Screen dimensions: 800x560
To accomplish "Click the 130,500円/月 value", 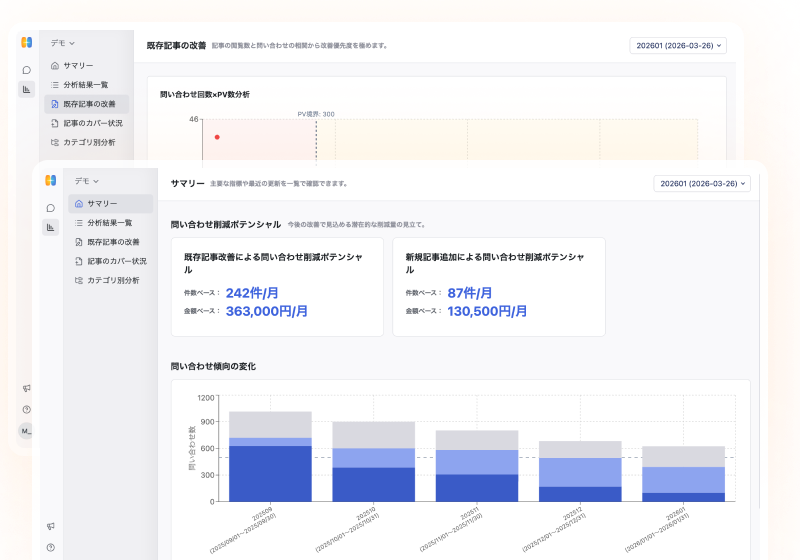I will (487, 311).
